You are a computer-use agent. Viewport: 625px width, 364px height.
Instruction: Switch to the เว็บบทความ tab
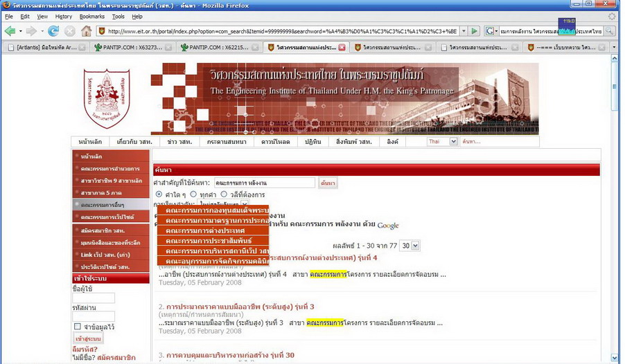[566, 47]
